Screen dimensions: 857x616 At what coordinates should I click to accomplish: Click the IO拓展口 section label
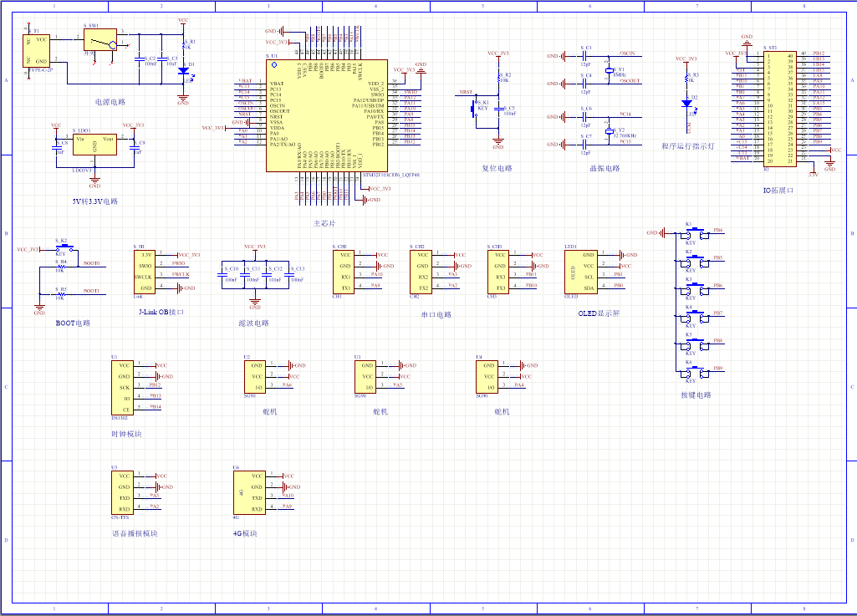[x=778, y=191]
